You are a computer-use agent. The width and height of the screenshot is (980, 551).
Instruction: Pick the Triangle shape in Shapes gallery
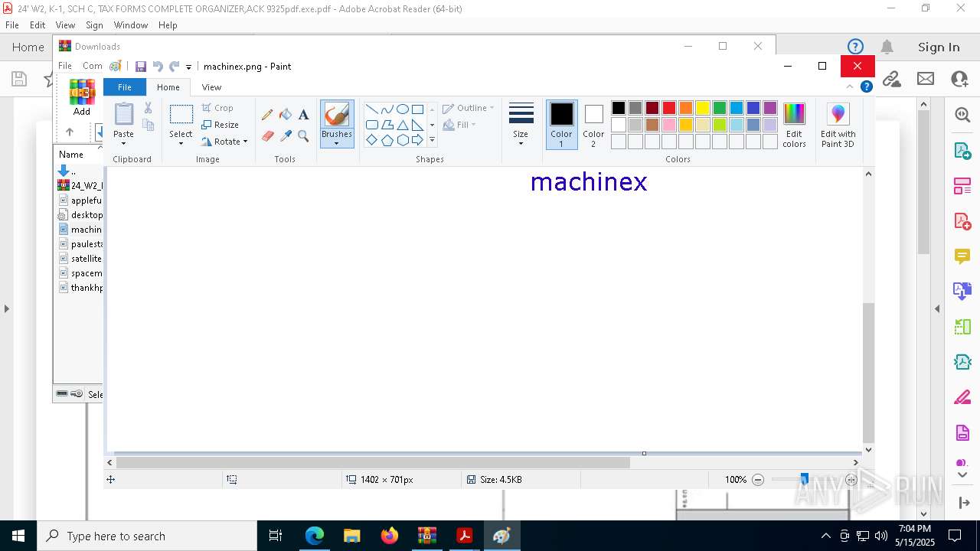tap(402, 125)
